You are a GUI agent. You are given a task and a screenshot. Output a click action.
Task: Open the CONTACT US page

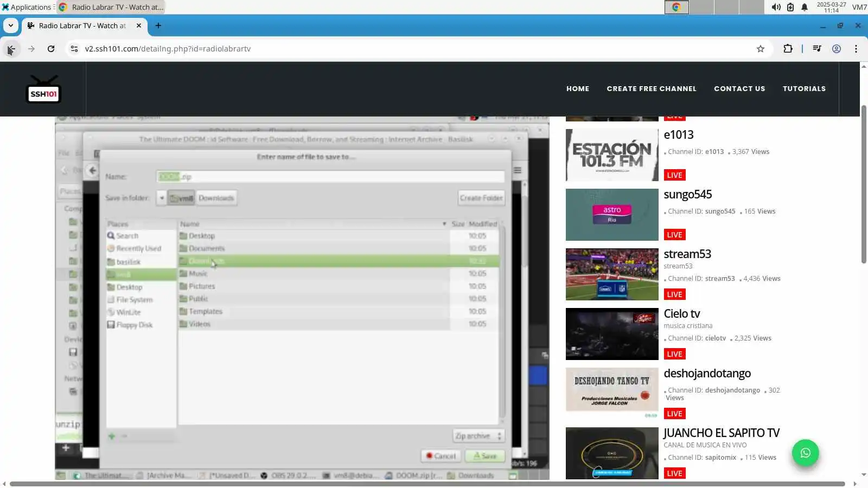tap(739, 88)
